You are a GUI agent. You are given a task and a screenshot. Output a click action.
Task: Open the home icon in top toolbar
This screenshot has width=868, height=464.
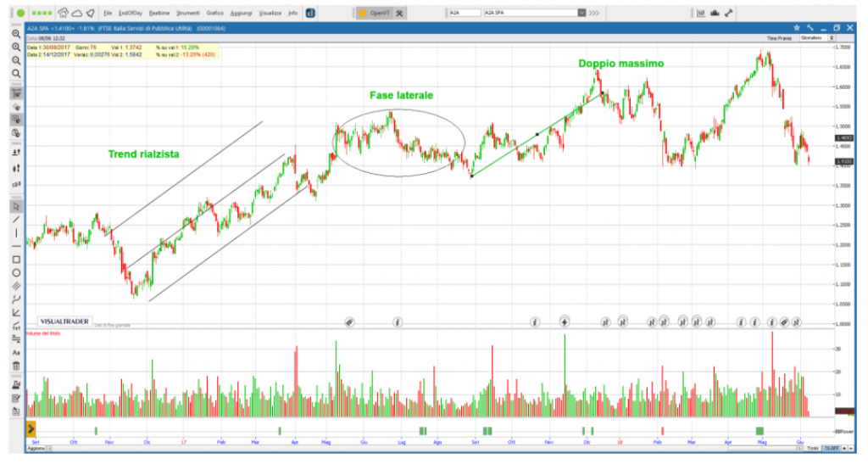tap(63, 13)
